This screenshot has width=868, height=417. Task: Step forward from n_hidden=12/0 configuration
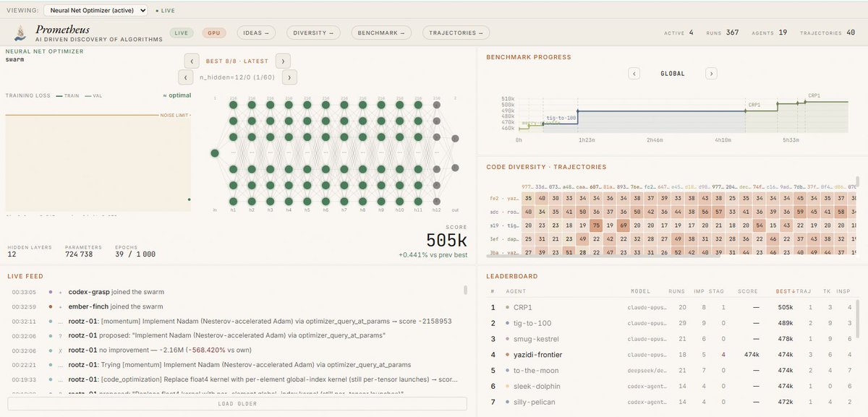(289, 77)
